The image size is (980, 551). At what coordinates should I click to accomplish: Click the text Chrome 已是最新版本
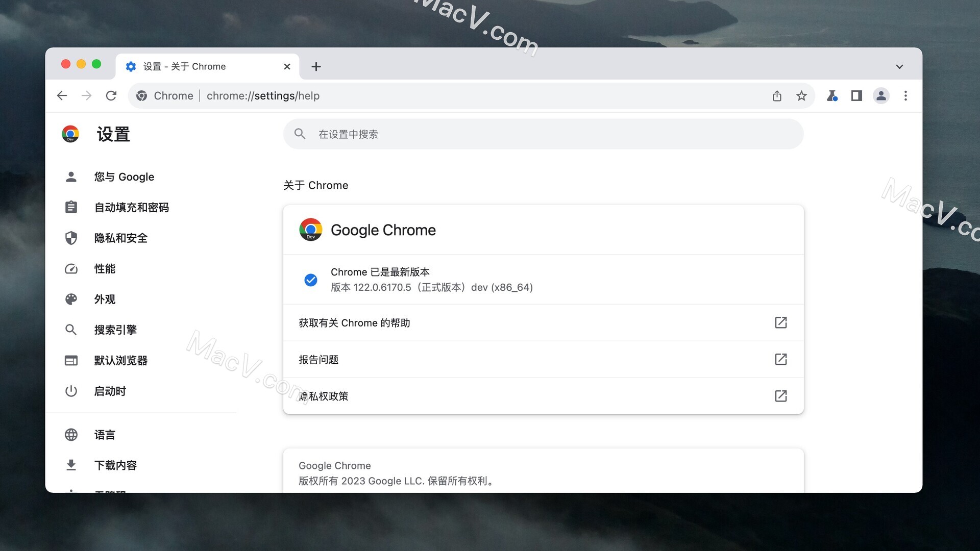pos(380,272)
